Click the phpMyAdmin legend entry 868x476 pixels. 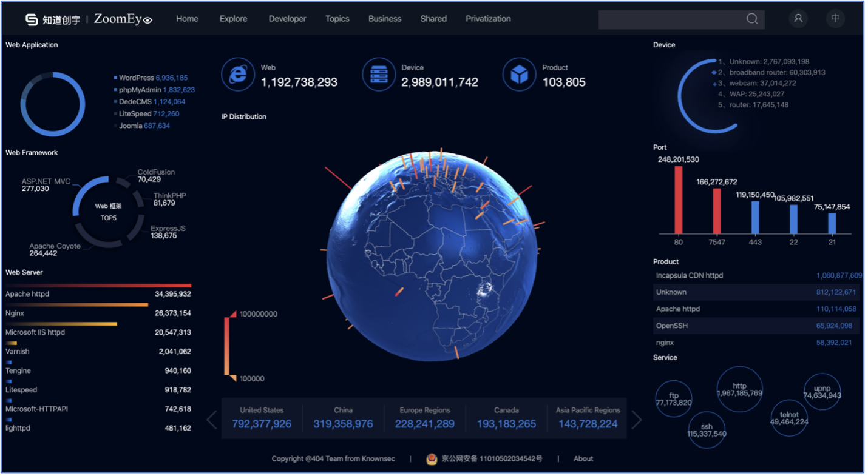click(154, 90)
